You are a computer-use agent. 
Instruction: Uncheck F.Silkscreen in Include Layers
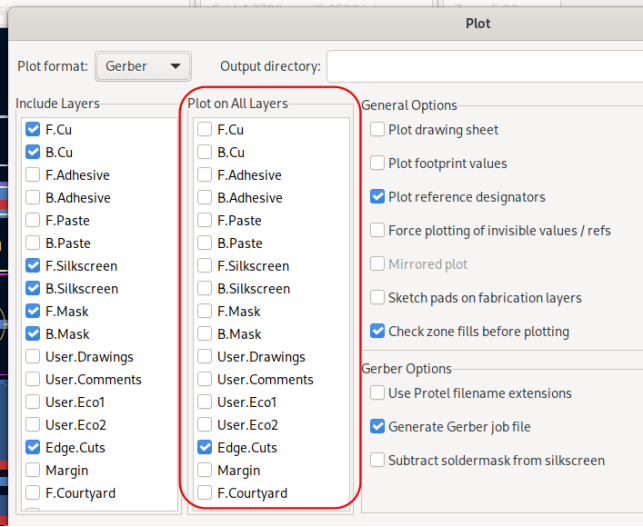tap(33, 266)
